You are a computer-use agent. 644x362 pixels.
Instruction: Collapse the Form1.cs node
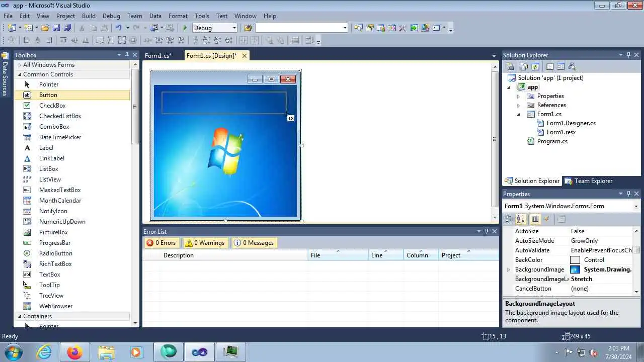click(x=518, y=114)
